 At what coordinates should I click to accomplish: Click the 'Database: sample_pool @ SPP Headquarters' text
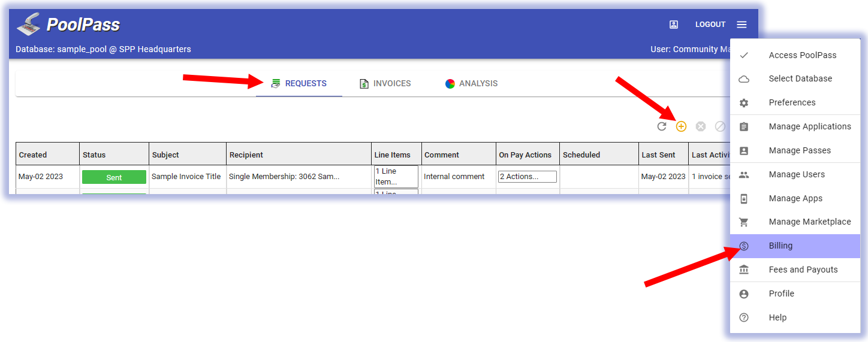[103, 49]
